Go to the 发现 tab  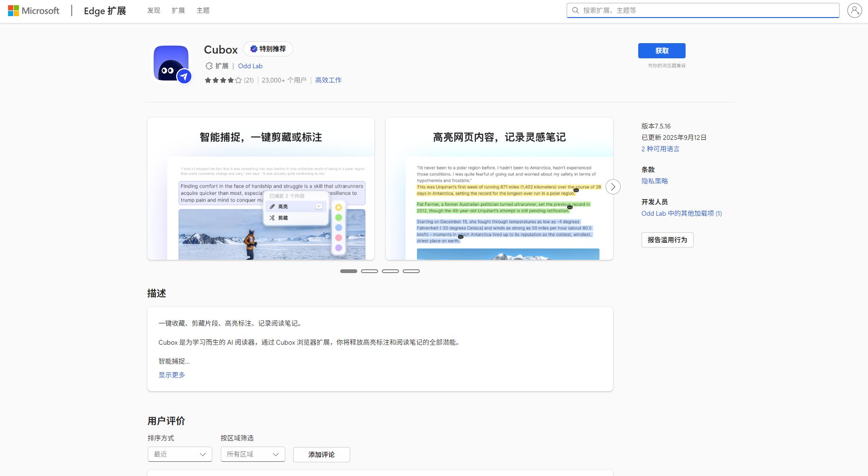pos(154,10)
